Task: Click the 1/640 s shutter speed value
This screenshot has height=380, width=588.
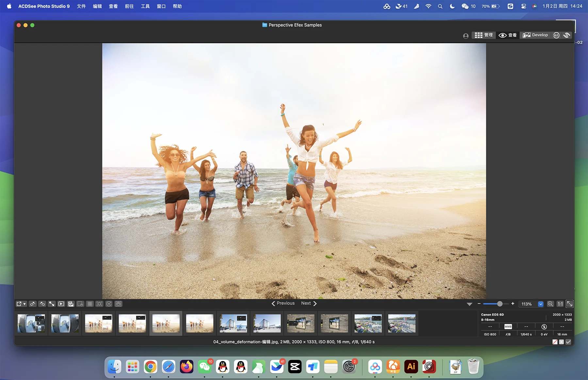Action: coord(526,334)
